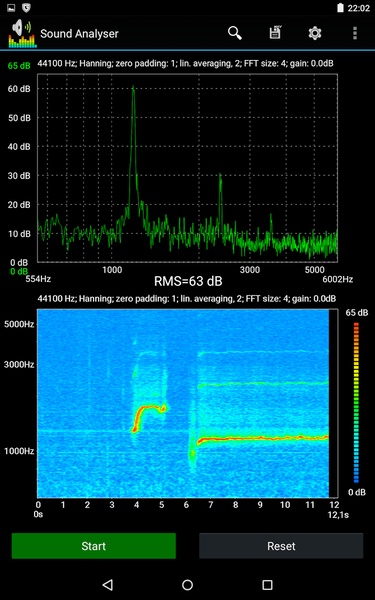Tap the second harmonic peak near 30 dB
This screenshot has width=375, height=600.
220,177
